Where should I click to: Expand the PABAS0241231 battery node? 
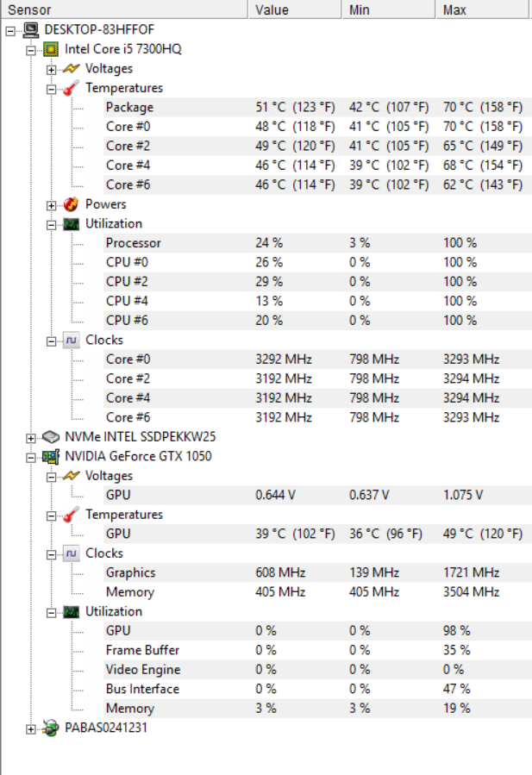tap(31, 729)
